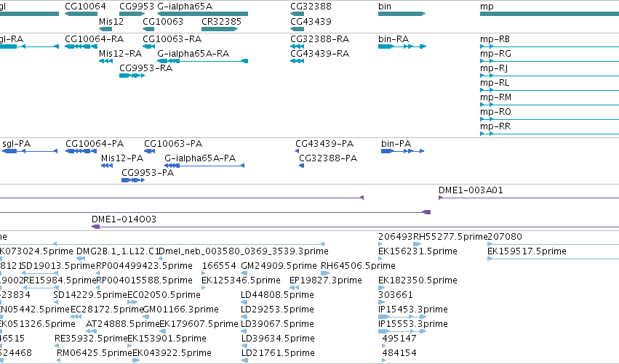Select the CG43439 gene label
This screenshot has height=364, width=619.
[x=311, y=21]
